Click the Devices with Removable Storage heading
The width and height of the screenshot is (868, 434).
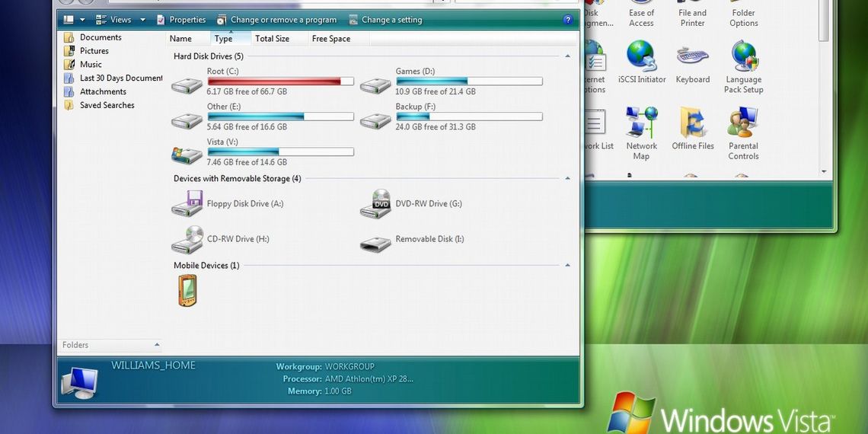point(238,178)
